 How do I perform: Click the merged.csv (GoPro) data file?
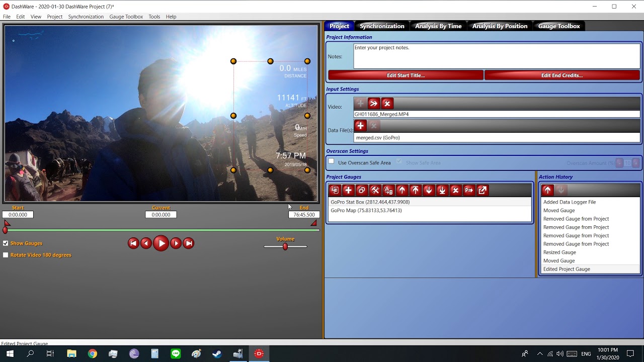coord(497,137)
